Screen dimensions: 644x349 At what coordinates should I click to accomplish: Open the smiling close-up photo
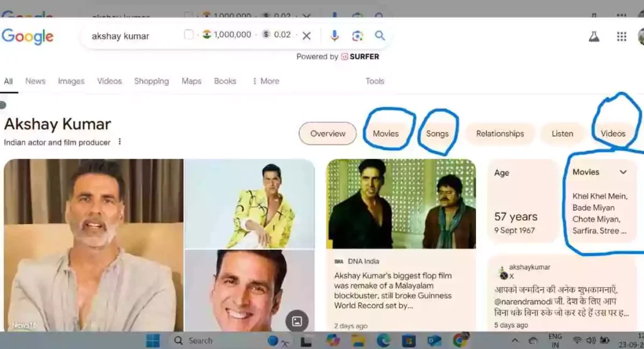(250, 291)
